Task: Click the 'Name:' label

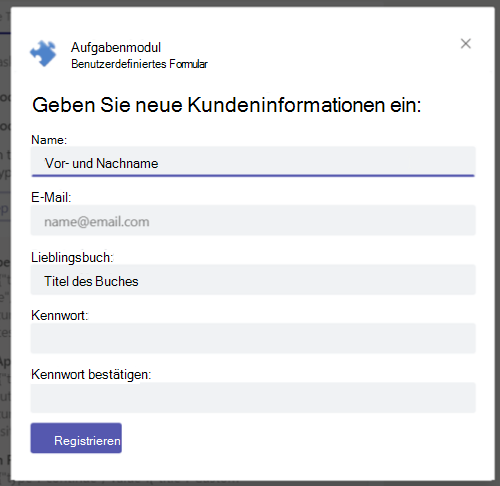Action: pyautogui.click(x=49, y=140)
